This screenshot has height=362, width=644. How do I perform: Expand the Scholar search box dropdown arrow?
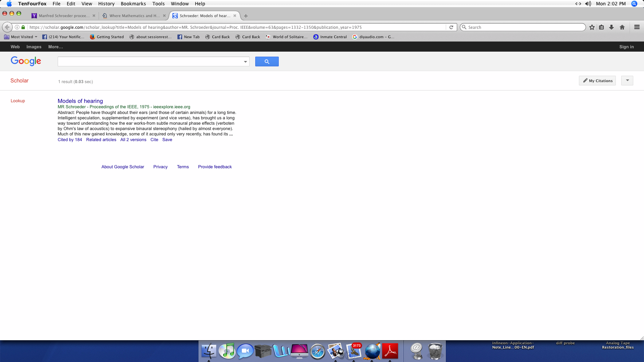tap(246, 62)
